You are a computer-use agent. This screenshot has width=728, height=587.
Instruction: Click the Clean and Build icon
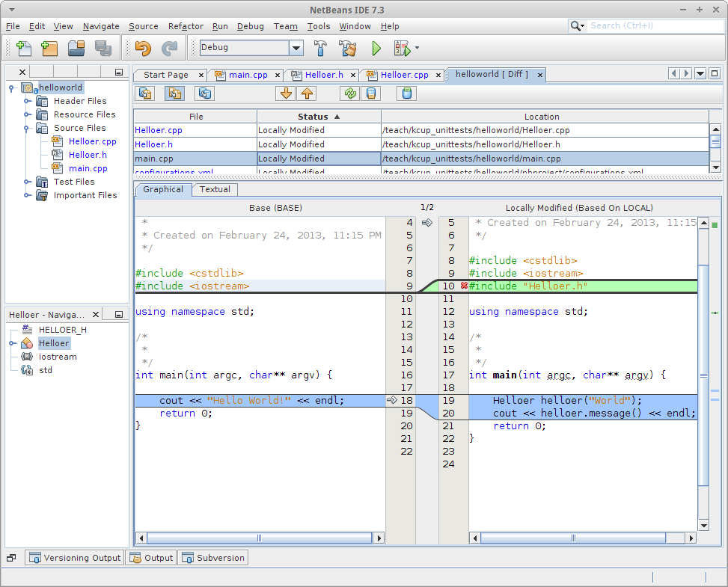click(x=348, y=48)
